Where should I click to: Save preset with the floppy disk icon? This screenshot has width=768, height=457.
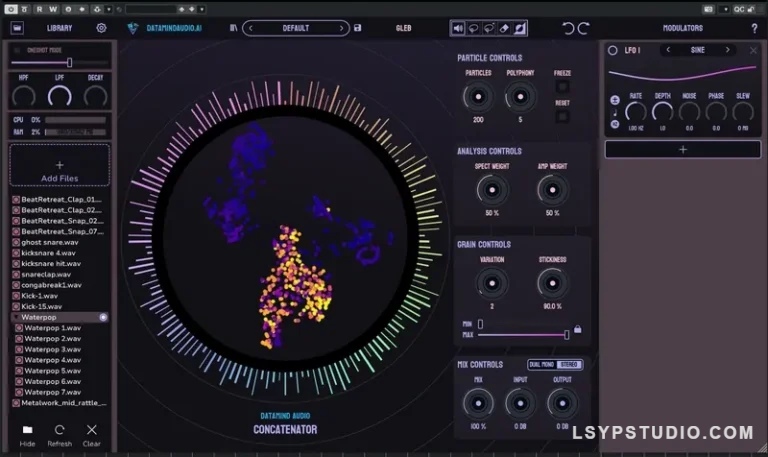[358, 28]
